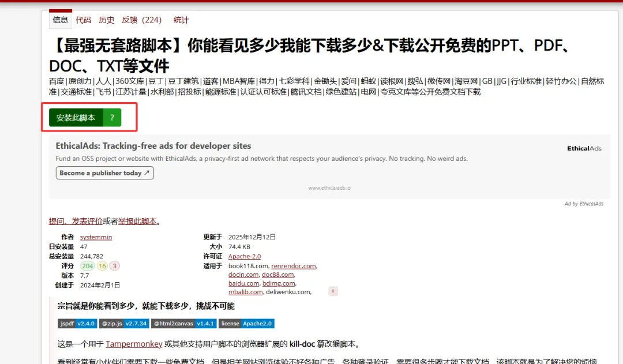This screenshot has width=623, height=364.
Task: Click the green 204 good ratings badge
Action: click(88, 266)
